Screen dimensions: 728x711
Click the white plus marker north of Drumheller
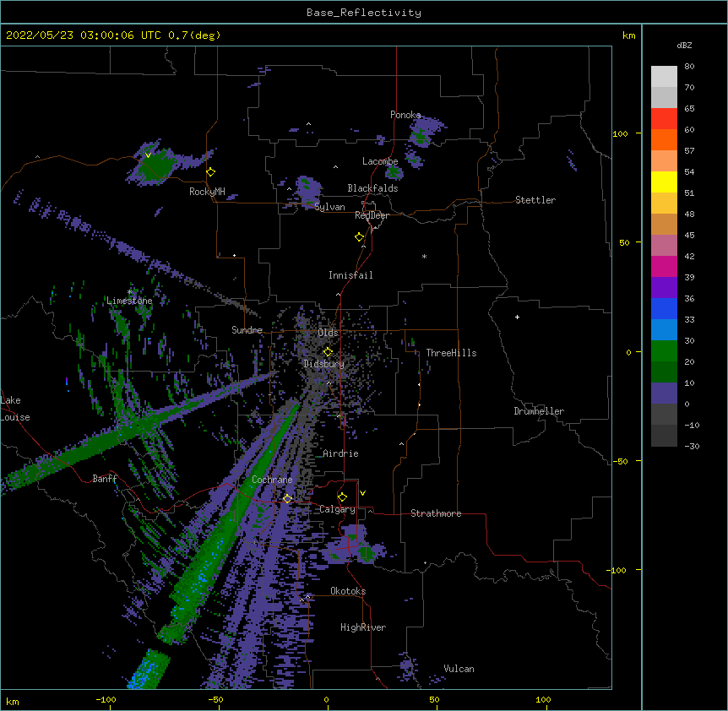coord(517,317)
